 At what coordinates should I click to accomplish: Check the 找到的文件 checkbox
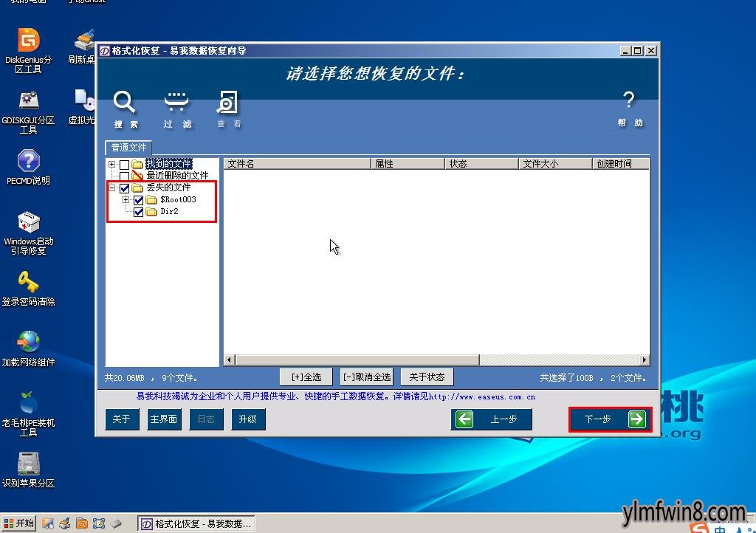point(124,165)
